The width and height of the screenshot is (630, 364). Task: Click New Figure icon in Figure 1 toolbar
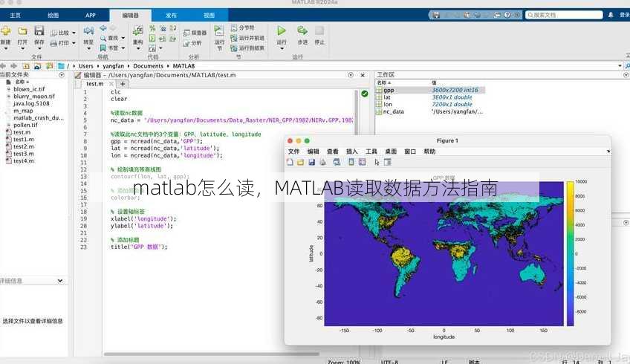[290, 162]
